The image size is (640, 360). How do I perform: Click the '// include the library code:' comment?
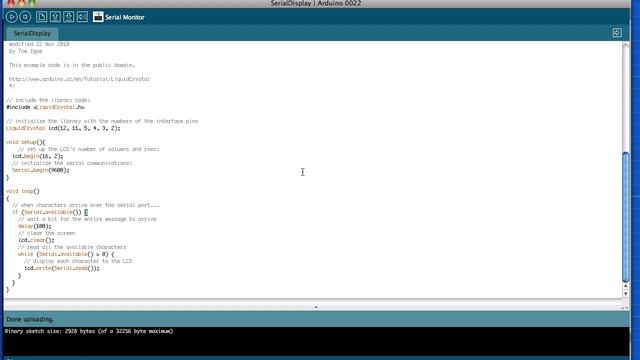coord(48,100)
